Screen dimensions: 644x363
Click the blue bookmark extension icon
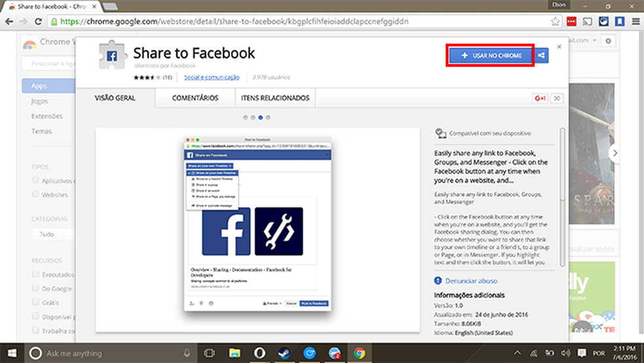click(620, 22)
